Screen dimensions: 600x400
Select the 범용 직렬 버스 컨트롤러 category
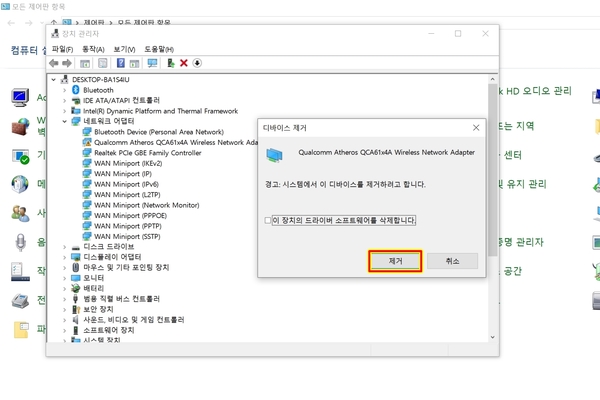[121, 299]
